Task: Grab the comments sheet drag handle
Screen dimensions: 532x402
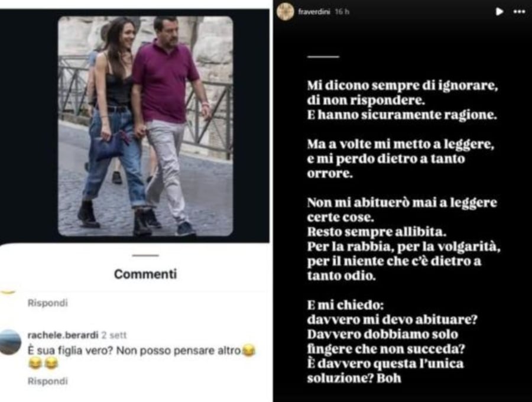Action: 145,255
